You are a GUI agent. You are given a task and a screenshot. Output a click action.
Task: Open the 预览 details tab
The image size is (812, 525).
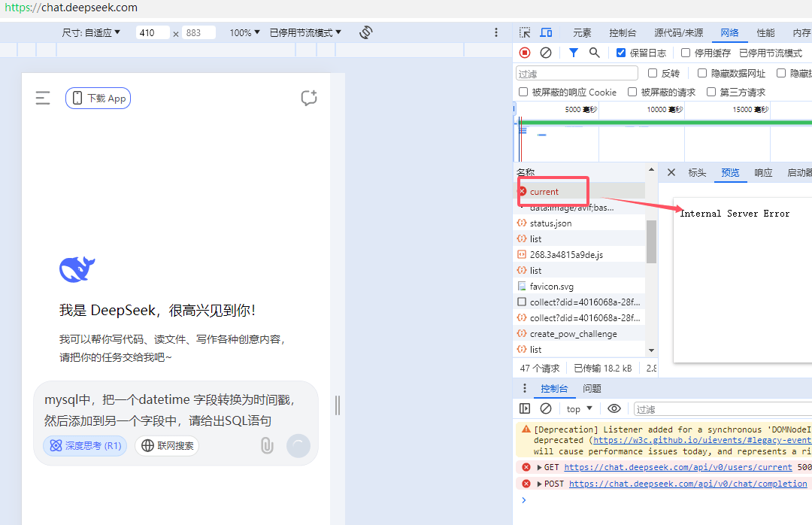click(x=730, y=173)
